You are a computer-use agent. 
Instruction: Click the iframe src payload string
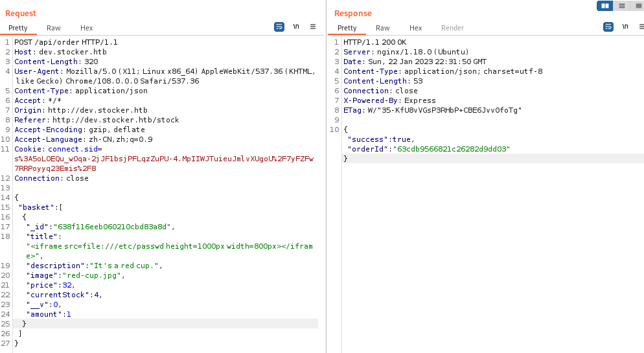click(x=169, y=251)
